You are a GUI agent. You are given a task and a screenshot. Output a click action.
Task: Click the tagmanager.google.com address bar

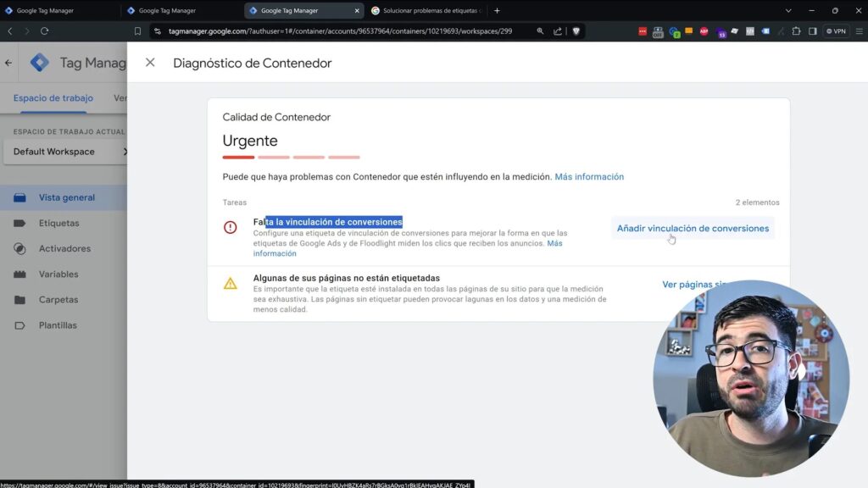pos(340,31)
